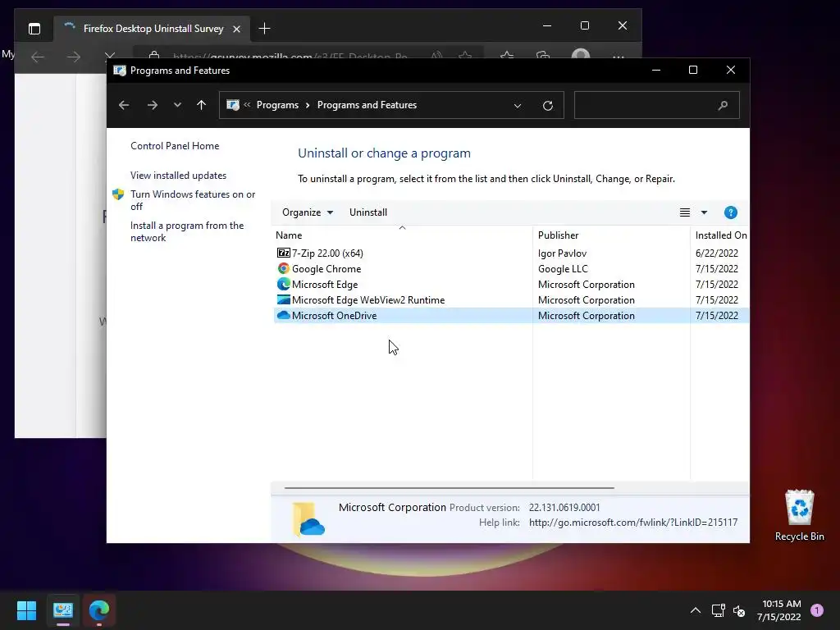Open Windows Start menu
Image resolution: width=840 pixels, height=630 pixels.
(x=26, y=610)
